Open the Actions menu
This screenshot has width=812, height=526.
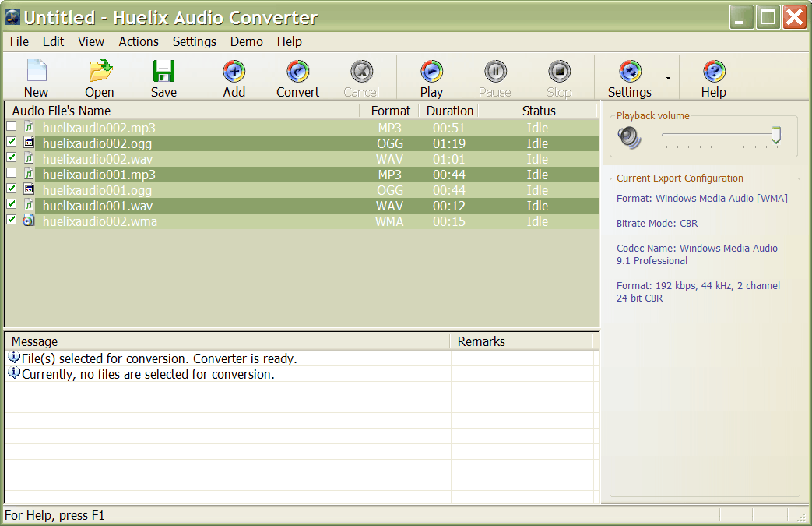139,41
